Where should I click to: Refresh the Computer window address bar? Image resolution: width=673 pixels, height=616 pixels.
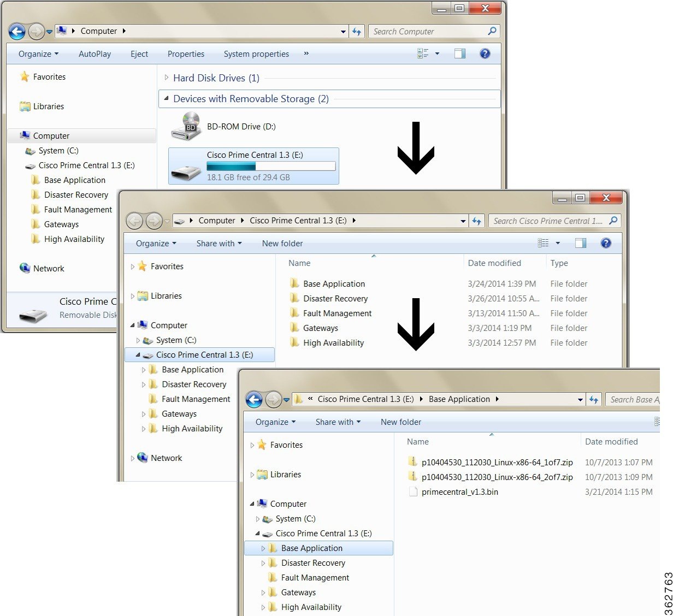pyautogui.click(x=357, y=32)
